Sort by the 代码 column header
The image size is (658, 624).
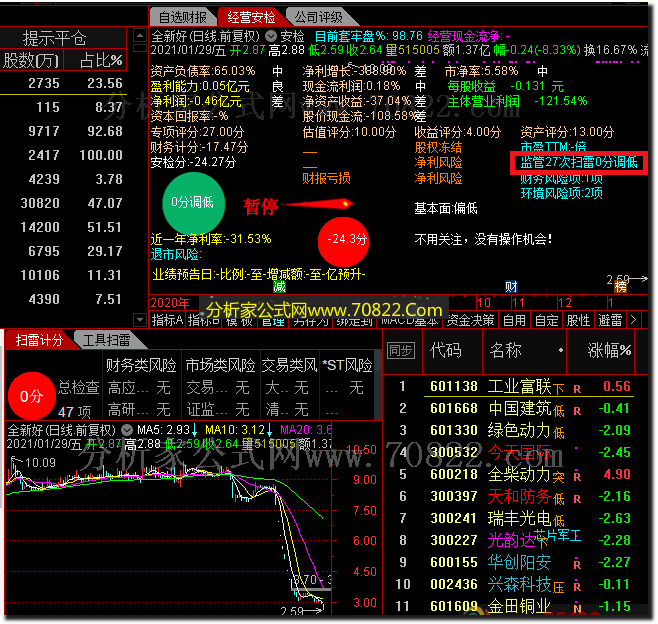(446, 350)
